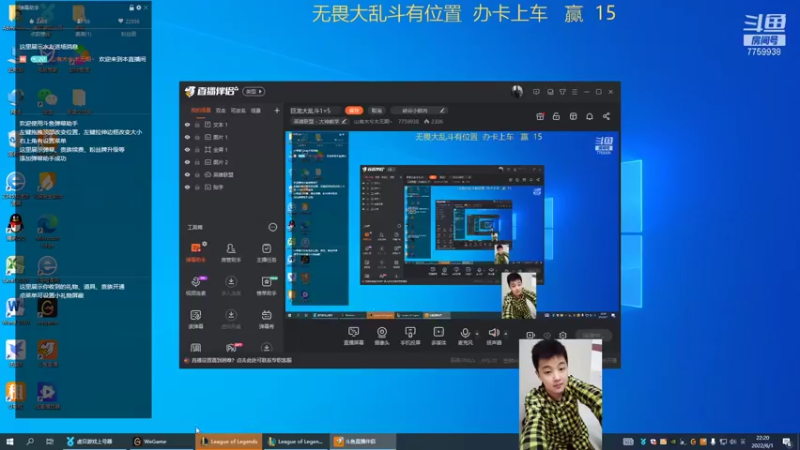Screen dimensions: 800x450
Task: Expand speaker options arrow
Action: pos(506,334)
